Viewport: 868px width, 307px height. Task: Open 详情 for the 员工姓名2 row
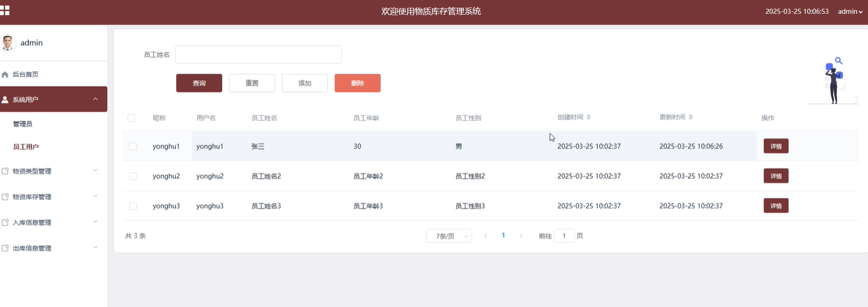(776, 176)
